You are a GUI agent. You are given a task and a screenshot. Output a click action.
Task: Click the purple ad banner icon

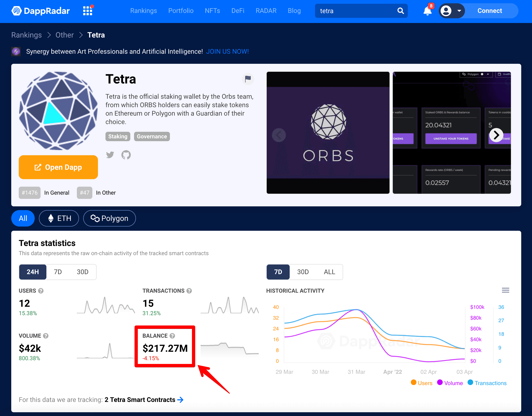point(16,51)
